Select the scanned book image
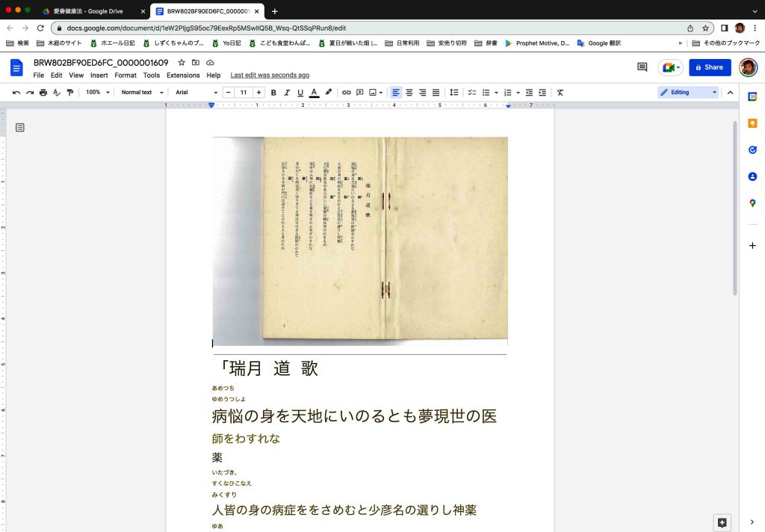This screenshot has height=532, width=765. coord(360,241)
